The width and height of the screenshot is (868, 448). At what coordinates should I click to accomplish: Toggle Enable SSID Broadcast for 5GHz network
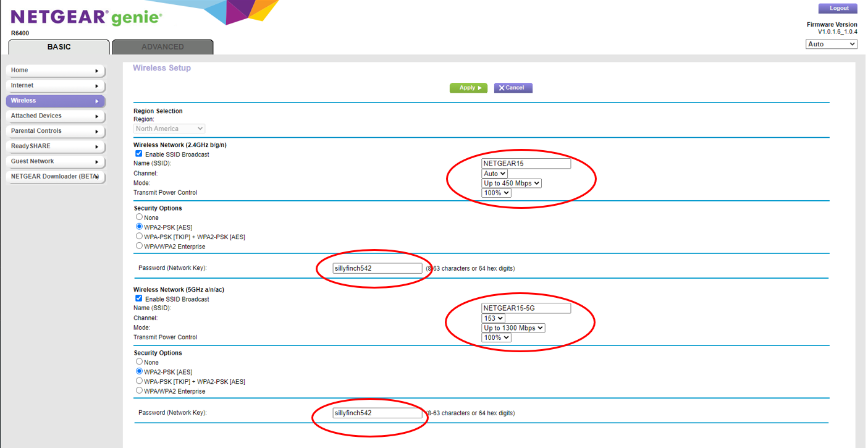(x=138, y=298)
